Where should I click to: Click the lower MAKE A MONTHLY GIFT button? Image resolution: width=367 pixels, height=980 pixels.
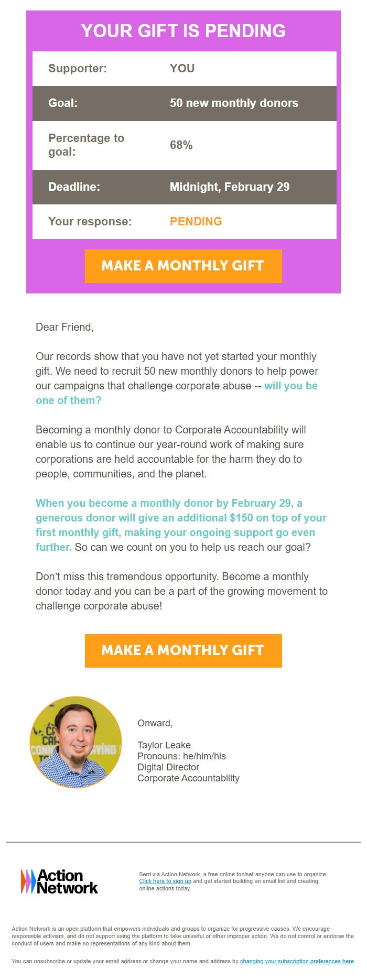point(183,650)
